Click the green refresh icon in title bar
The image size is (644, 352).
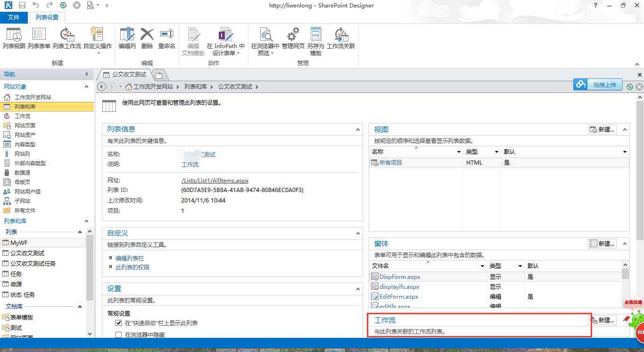63,5
